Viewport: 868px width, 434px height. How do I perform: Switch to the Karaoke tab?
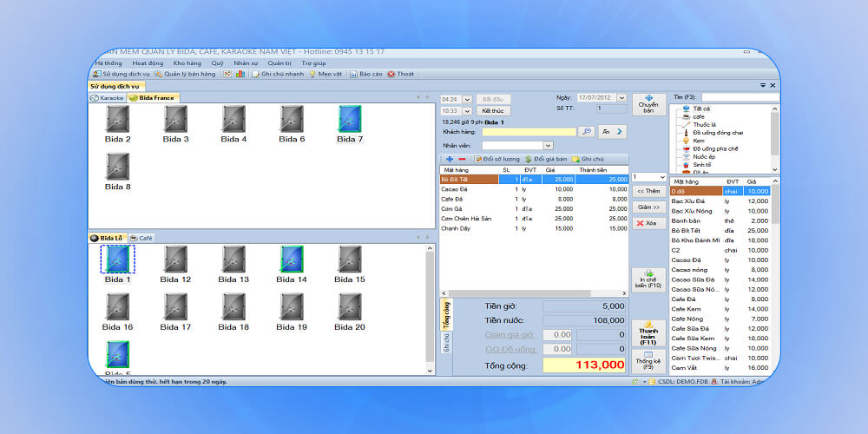[x=108, y=97]
